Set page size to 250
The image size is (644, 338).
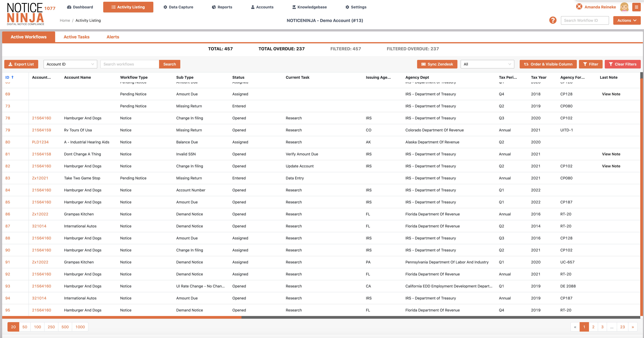point(51,327)
